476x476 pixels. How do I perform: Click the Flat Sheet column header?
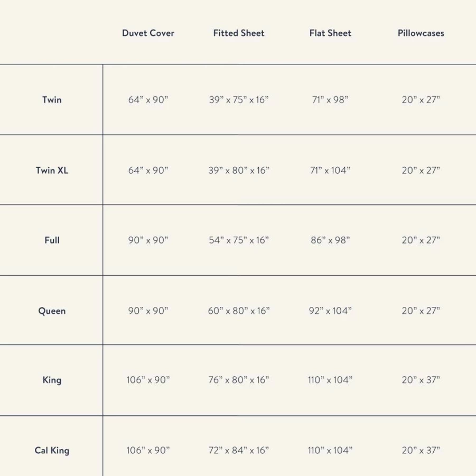(330, 33)
